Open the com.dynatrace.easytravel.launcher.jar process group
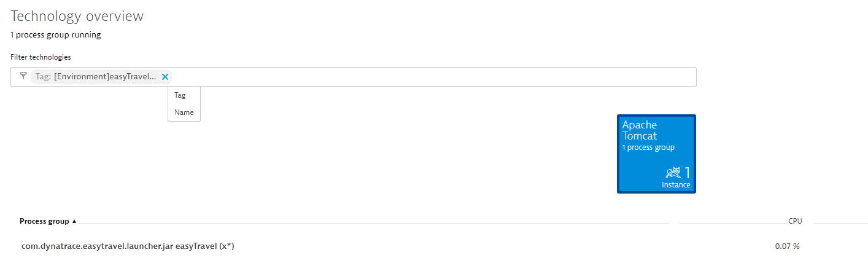The width and height of the screenshot is (868, 271). [128, 246]
